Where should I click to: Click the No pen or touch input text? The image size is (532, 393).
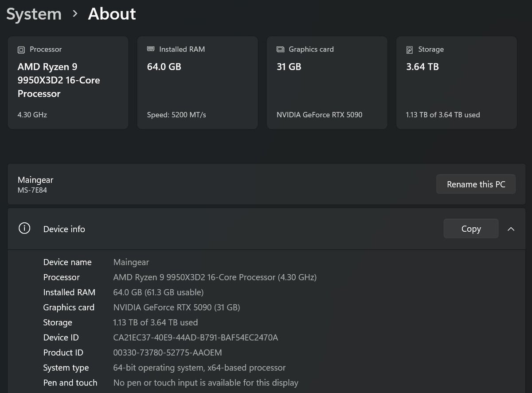tap(206, 383)
